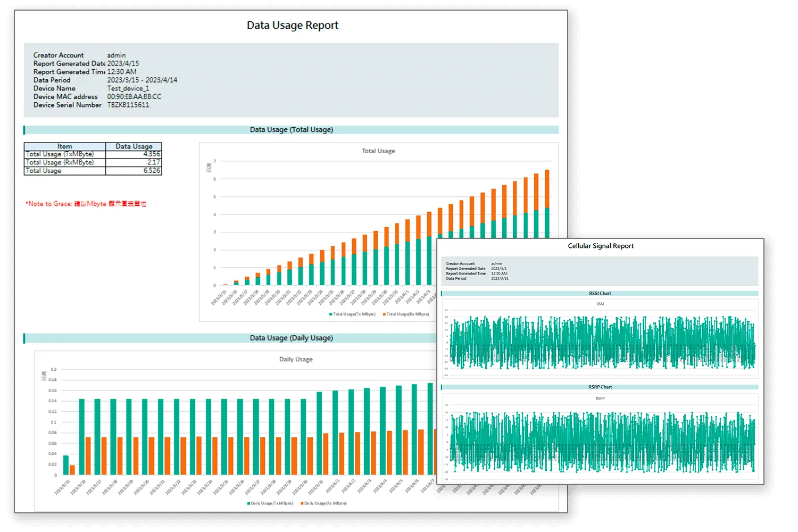Click the red Note to Grace text
This screenshot has height=532, width=798.
86,204
